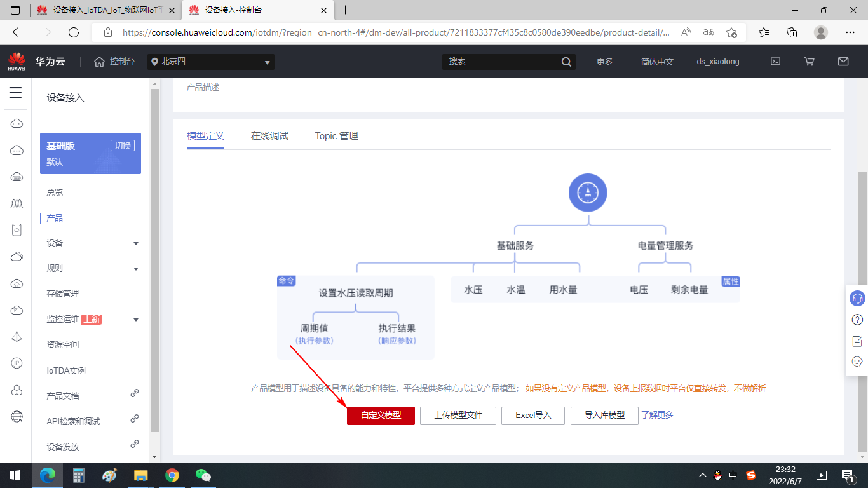Switch to the 在线调试 tab

[269, 136]
